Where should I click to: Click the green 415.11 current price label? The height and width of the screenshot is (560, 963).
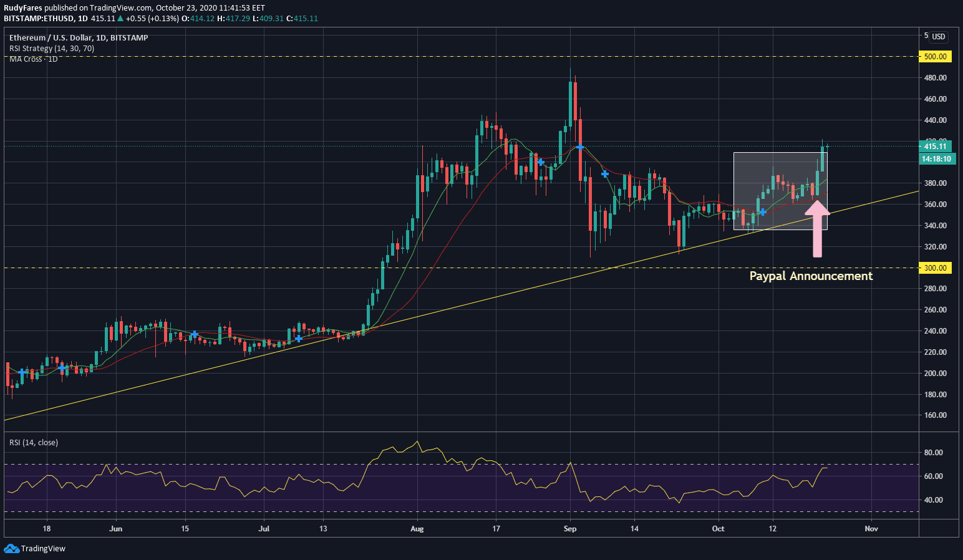(935, 147)
